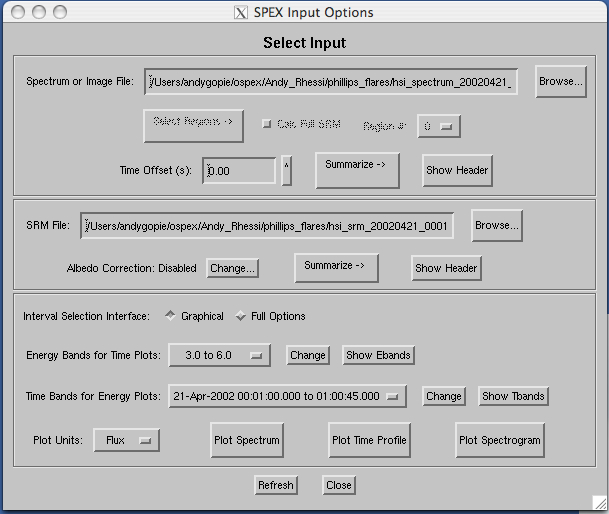Click the Show Ebands button
The width and height of the screenshot is (609, 514).
tap(378, 355)
